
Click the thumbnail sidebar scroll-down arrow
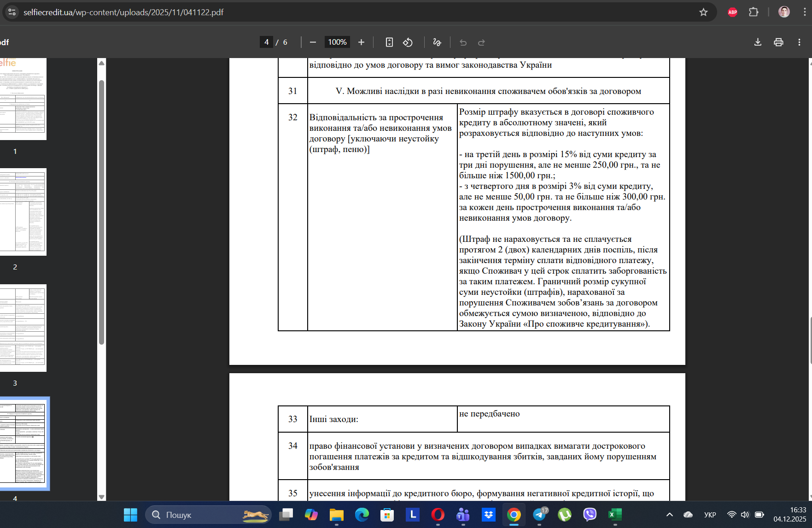(101, 497)
